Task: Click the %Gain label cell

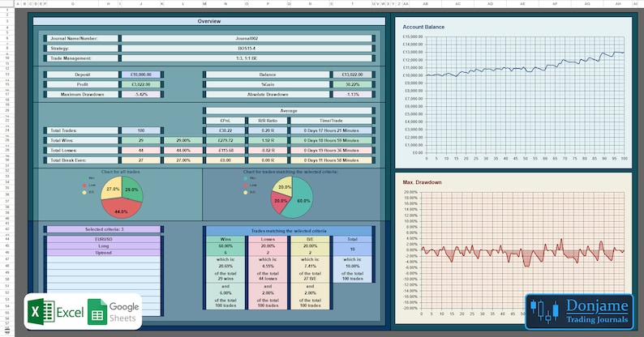Action: click(x=268, y=84)
